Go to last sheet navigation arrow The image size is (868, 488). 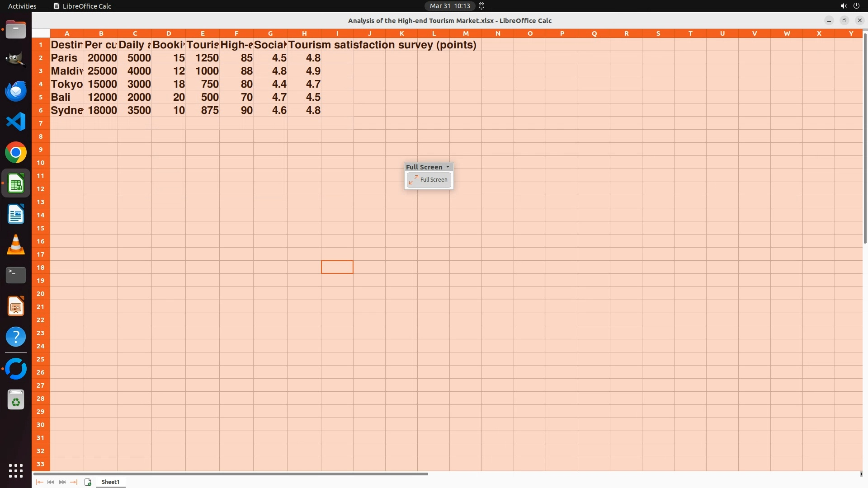click(x=74, y=482)
